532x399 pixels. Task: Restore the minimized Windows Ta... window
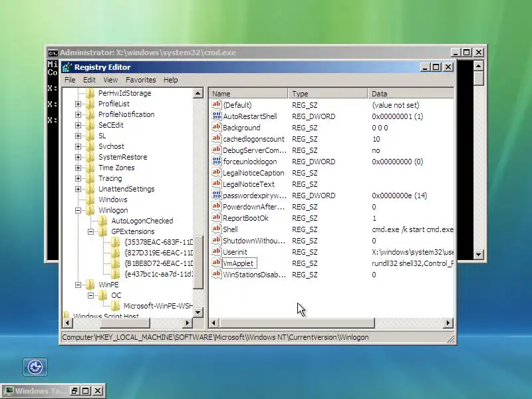point(74,391)
